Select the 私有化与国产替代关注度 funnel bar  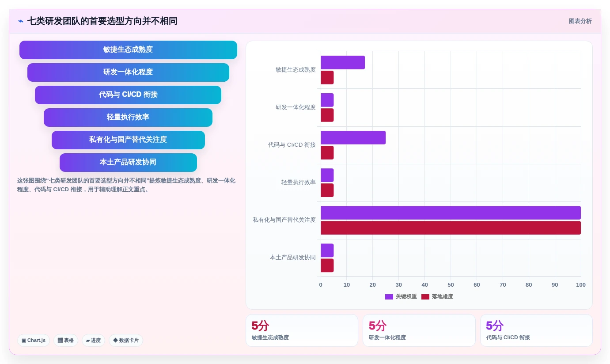(128, 140)
